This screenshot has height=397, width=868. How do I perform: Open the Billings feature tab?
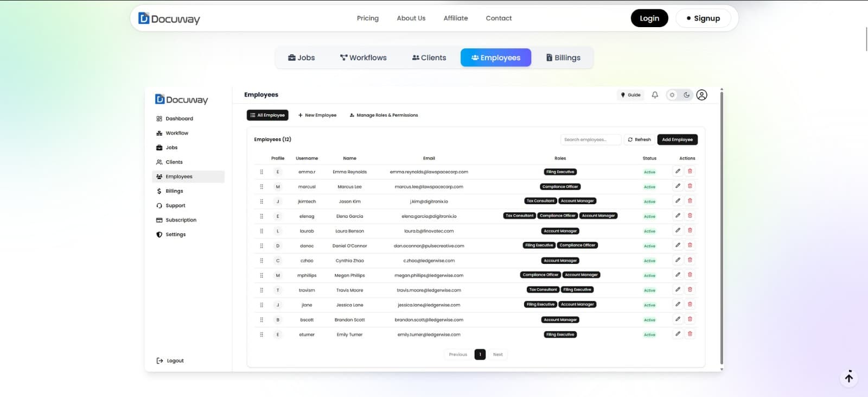pyautogui.click(x=563, y=58)
